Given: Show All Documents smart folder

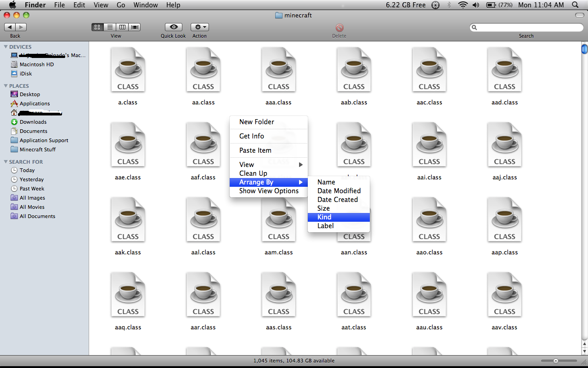Looking at the screenshot, I should tap(37, 216).
